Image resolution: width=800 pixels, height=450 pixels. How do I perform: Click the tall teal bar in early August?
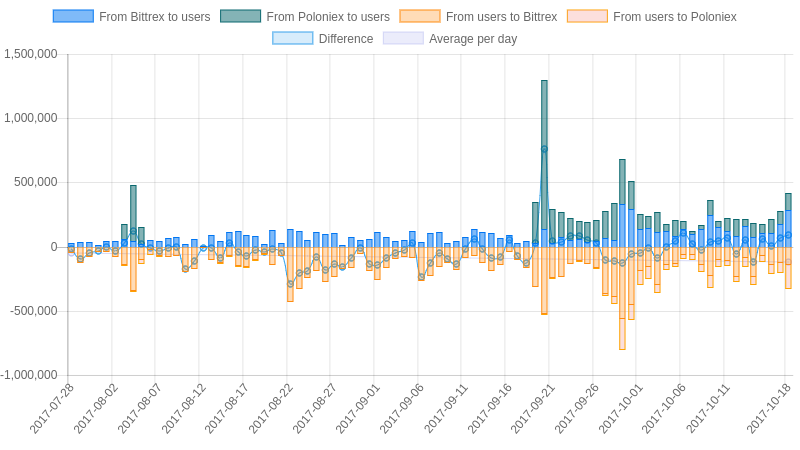click(133, 213)
